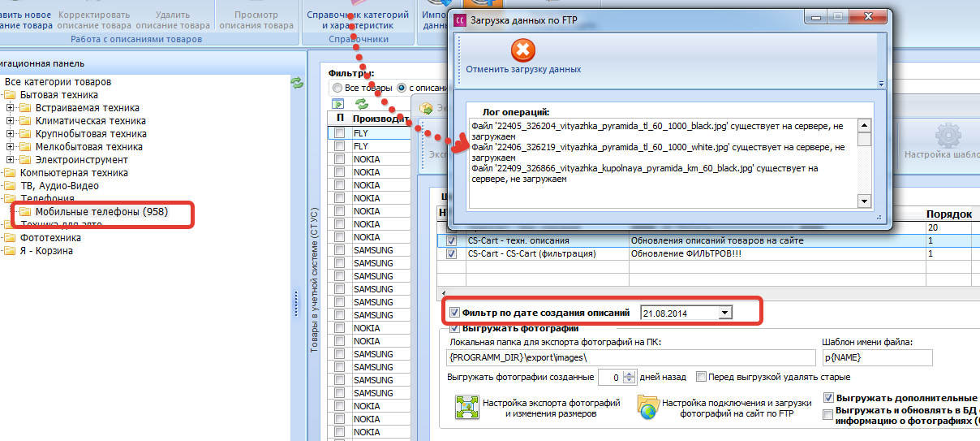Click Корректировать описание товара in ribbon
This screenshot has height=441, width=980.
[94, 20]
